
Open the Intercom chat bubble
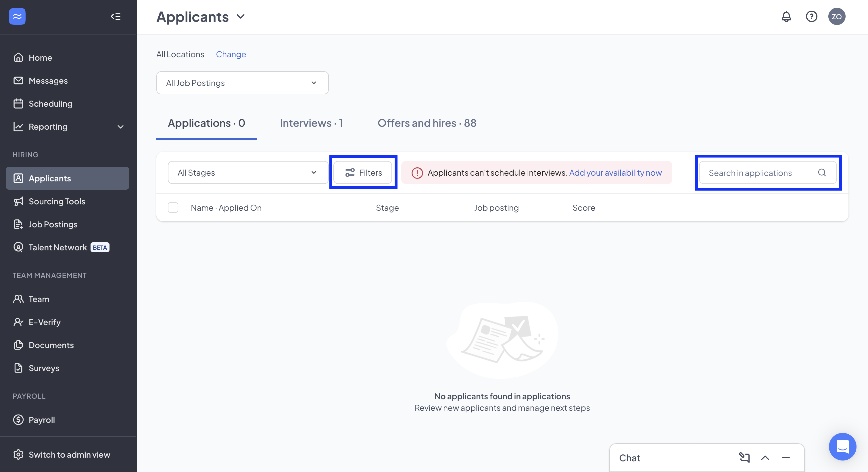(842, 446)
